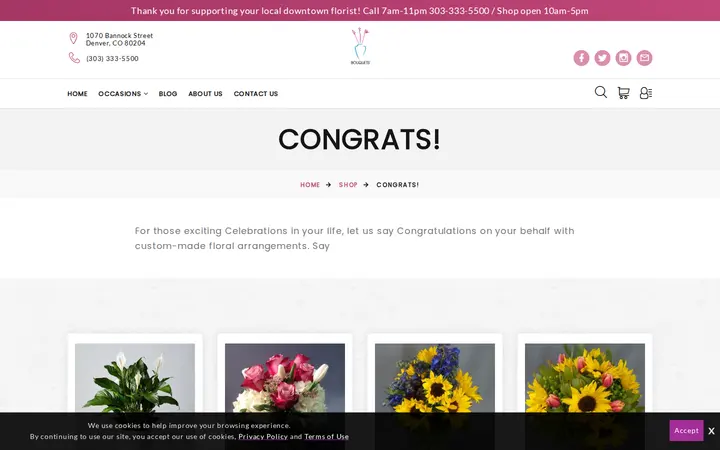
Task: Click Shop breadcrumb link
Action: coord(348,185)
